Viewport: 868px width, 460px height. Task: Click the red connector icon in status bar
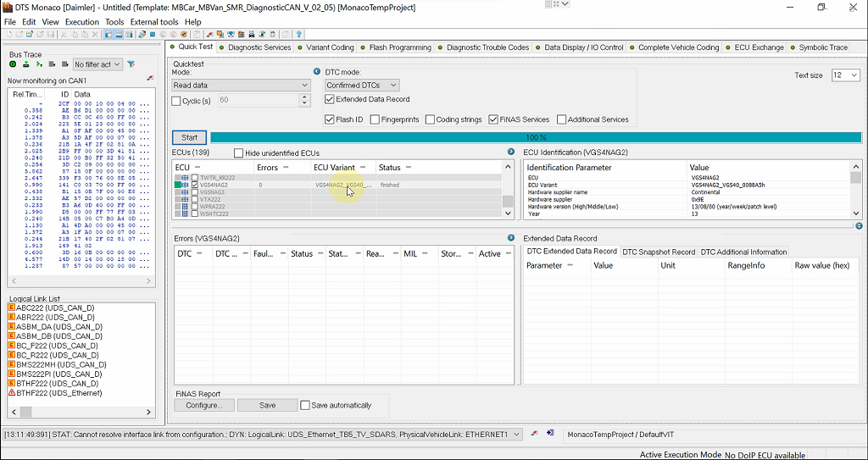tap(534, 433)
